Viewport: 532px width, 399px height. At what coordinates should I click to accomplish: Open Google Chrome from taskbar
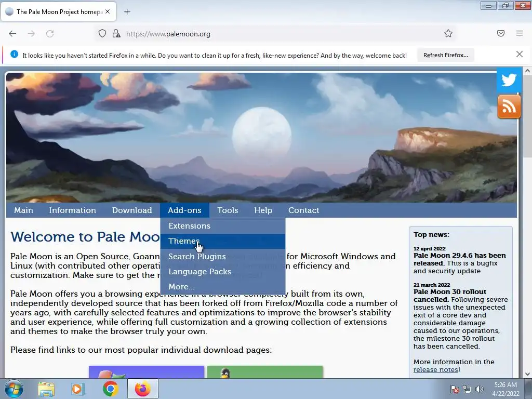110,389
